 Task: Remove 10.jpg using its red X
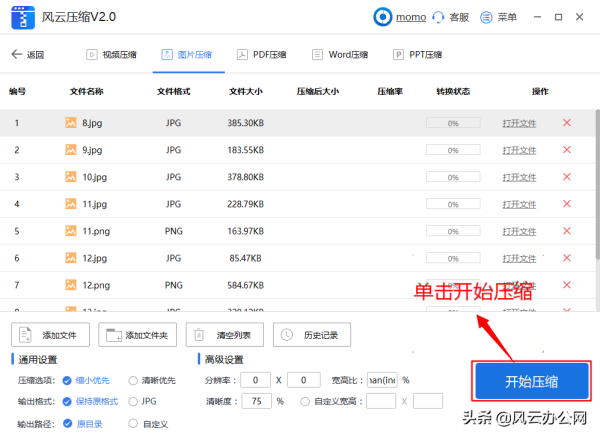(567, 177)
